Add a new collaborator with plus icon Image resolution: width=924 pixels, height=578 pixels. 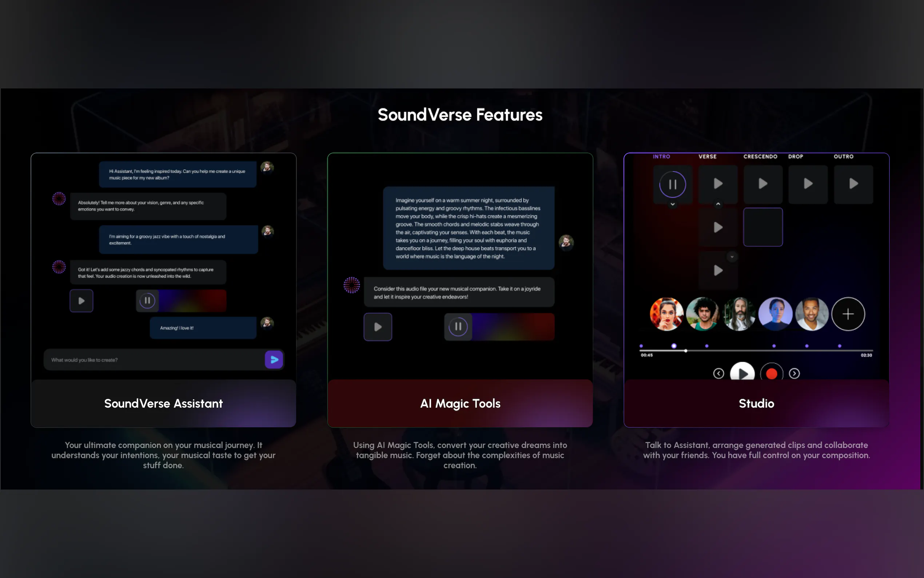point(848,314)
